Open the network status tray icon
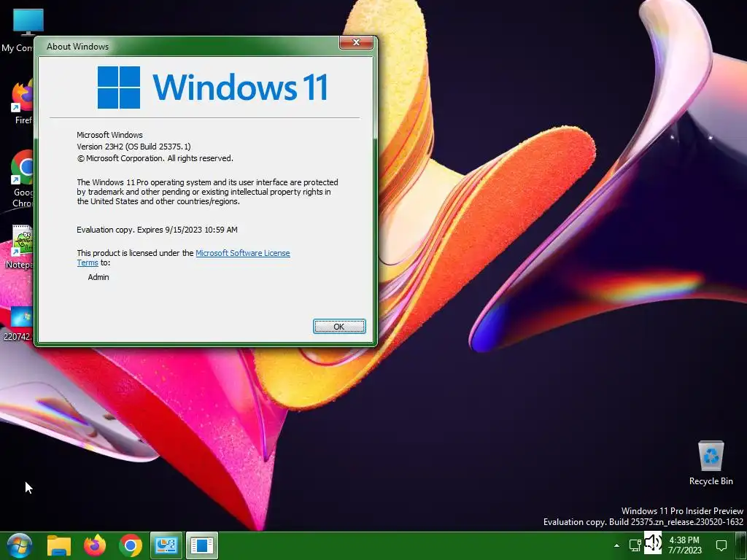Screen dimensions: 747x560 (x=635, y=545)
